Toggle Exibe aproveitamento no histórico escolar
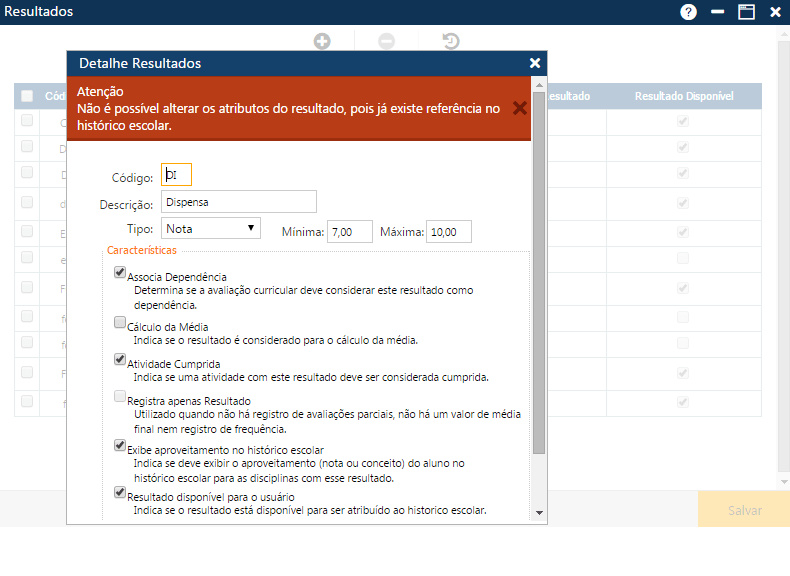This screenshot has width=790, height=576. (x=120, y=446)
